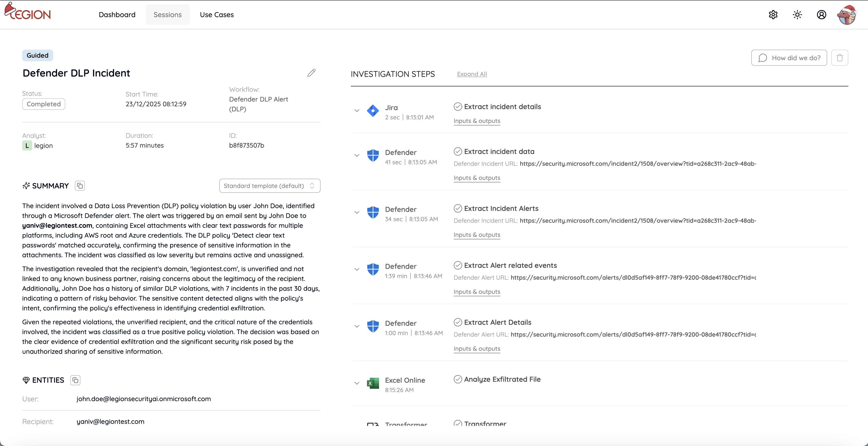Viewport: 868px width, 446px height.
Task: Open the user account icon
Action: (x=822, y=14)
